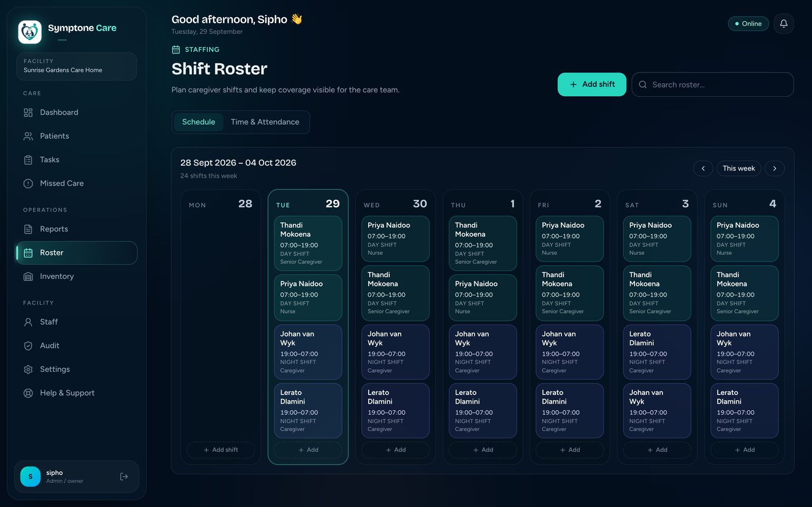
Task: Log out using the sign-out icon
Action: [x=124, y=477]
